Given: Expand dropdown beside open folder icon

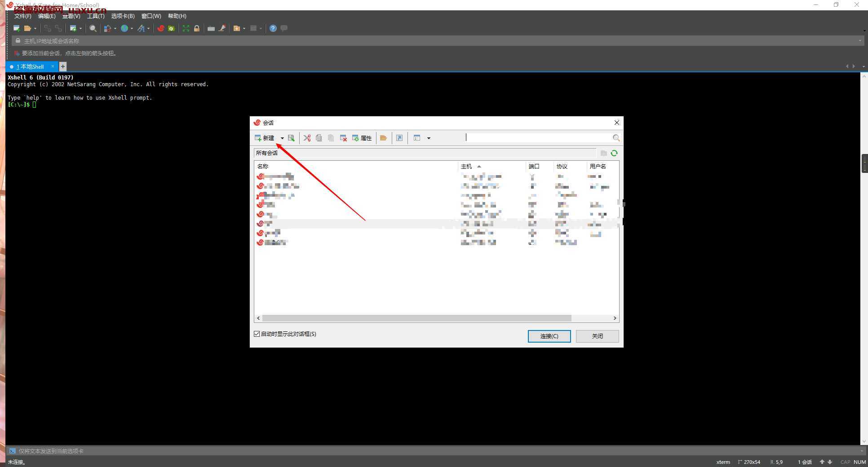Looking at the screenshot, I should tap(35, 28).
